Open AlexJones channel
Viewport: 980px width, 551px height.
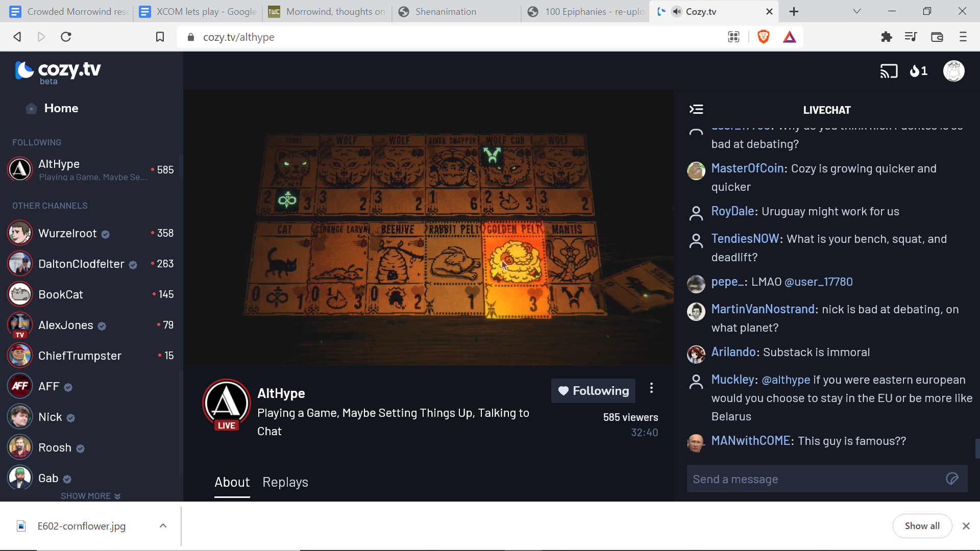coord(91,325)
